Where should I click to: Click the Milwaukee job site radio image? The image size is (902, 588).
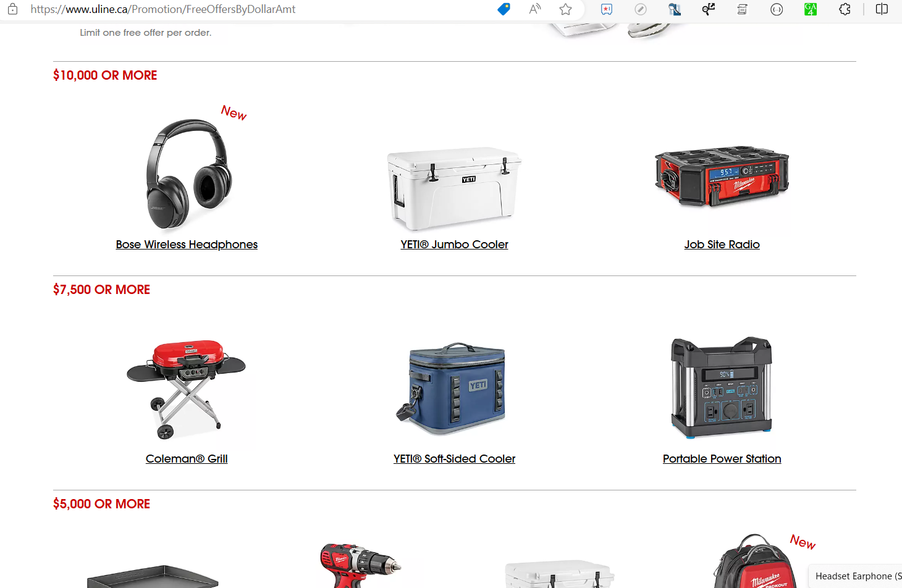[722, 177]
